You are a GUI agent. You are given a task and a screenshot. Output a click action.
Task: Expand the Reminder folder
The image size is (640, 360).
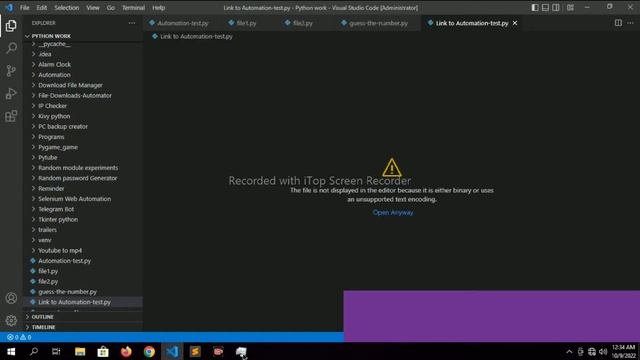(51, 189)
